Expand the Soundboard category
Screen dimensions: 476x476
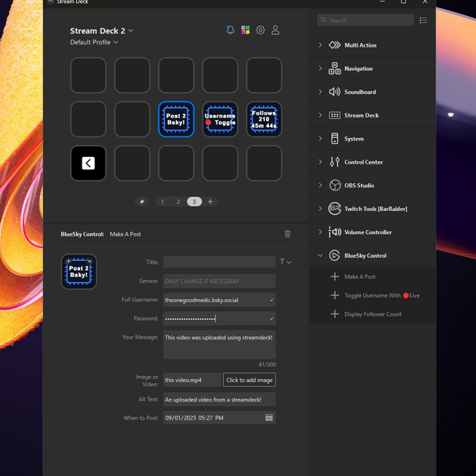tap(321, 92)
